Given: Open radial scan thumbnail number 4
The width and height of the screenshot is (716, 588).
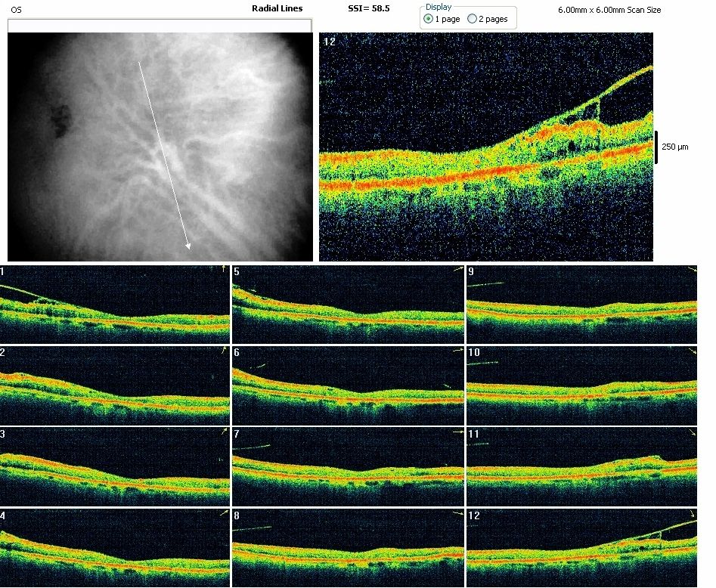Looking at the screenshot, I should pyautogui.click(x=115, y=547).
